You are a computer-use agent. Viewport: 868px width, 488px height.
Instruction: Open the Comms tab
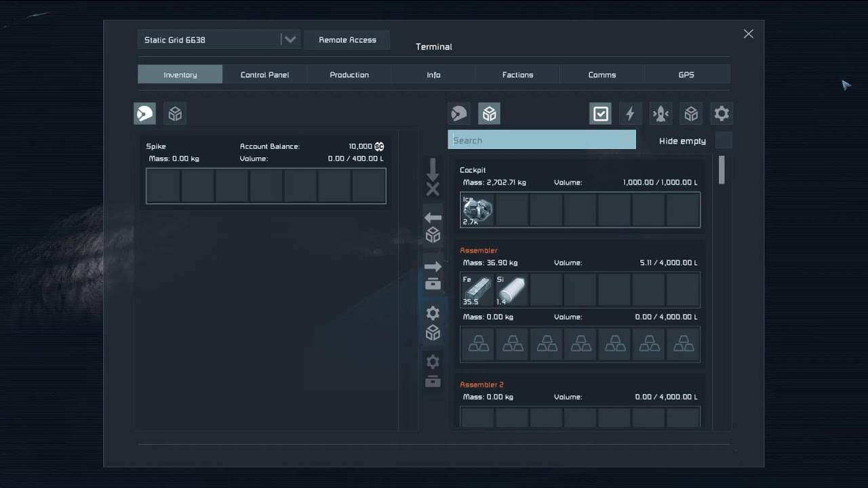coord(602,75)
